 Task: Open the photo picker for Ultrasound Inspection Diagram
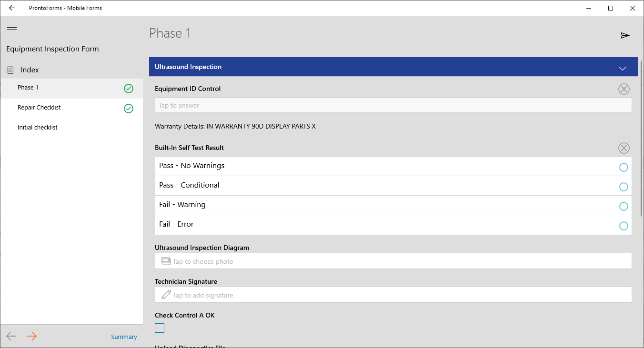393,261
